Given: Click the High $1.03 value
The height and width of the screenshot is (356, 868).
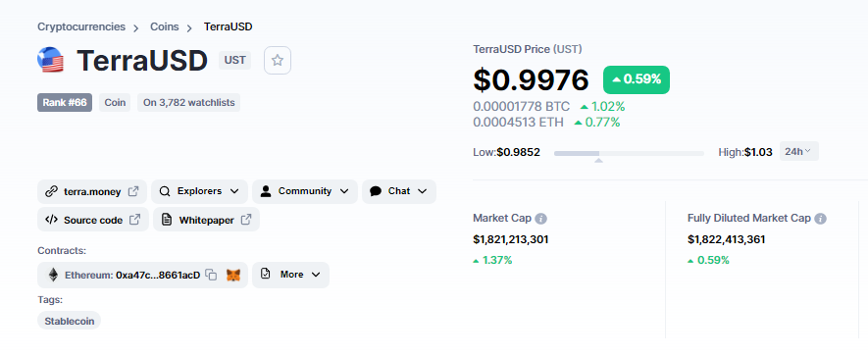Looking at the screenshot, I should (x=758, y=152).
